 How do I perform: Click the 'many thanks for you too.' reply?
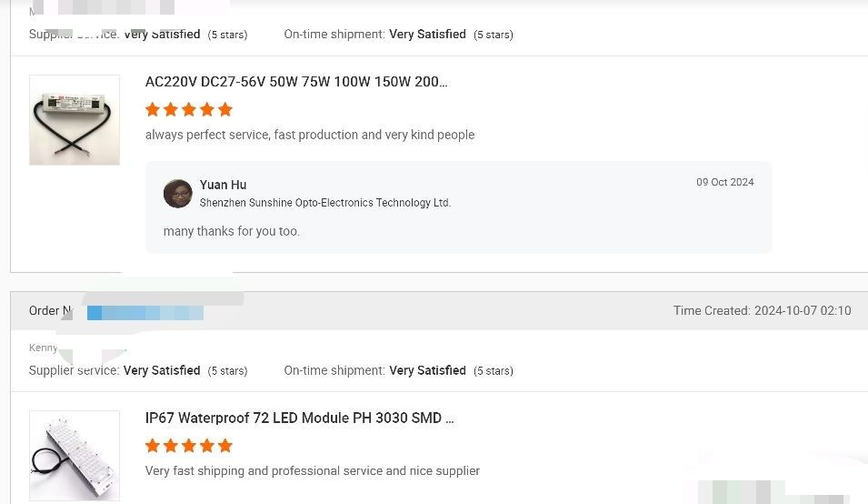coord(232,231)
